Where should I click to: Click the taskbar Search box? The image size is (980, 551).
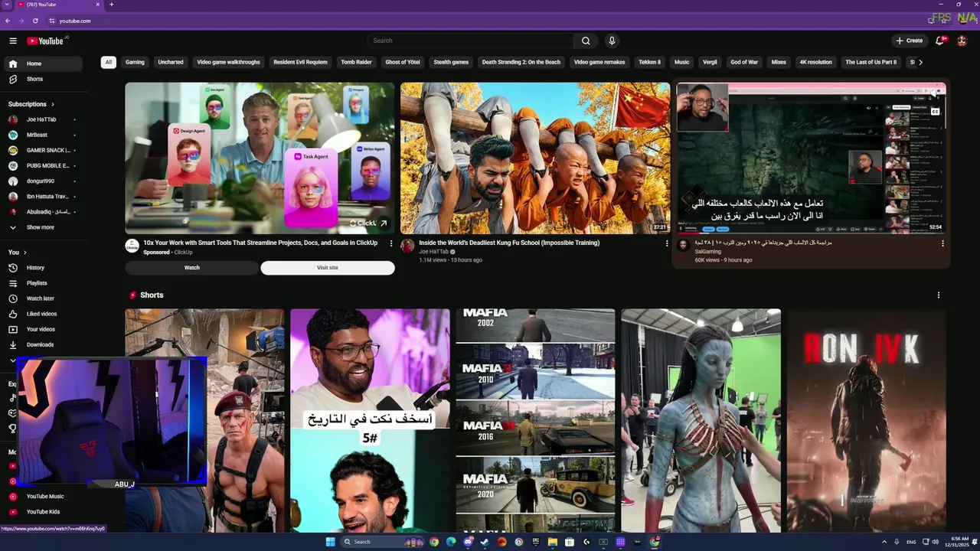click(x=383, y=542)
